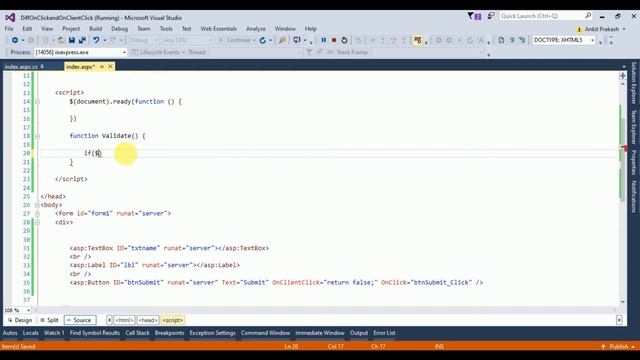Open the Call Stack tab

pos(137,333)
